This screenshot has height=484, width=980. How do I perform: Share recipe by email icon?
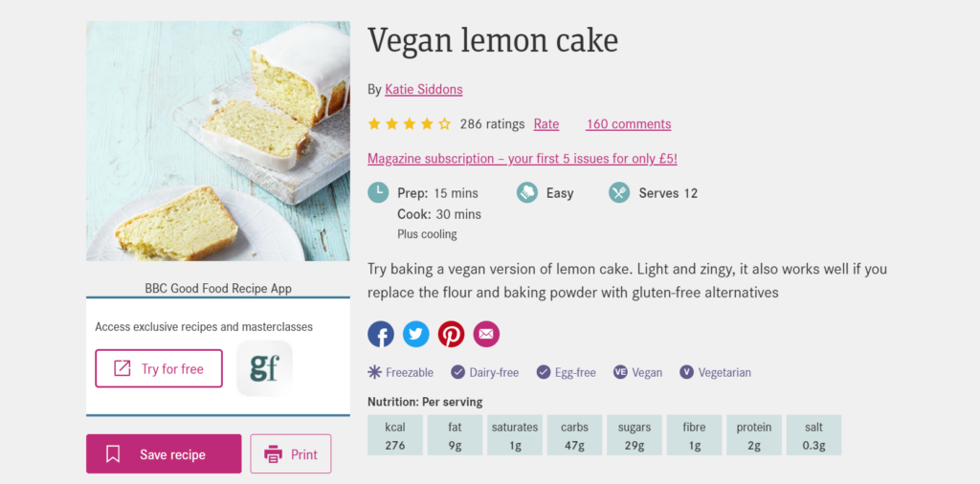[x=486, y=335]
